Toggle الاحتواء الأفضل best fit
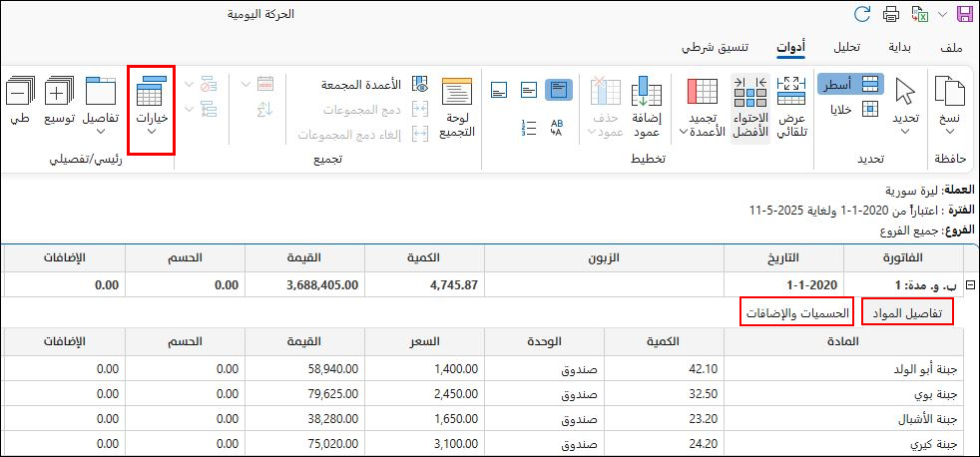 [749, 107]
